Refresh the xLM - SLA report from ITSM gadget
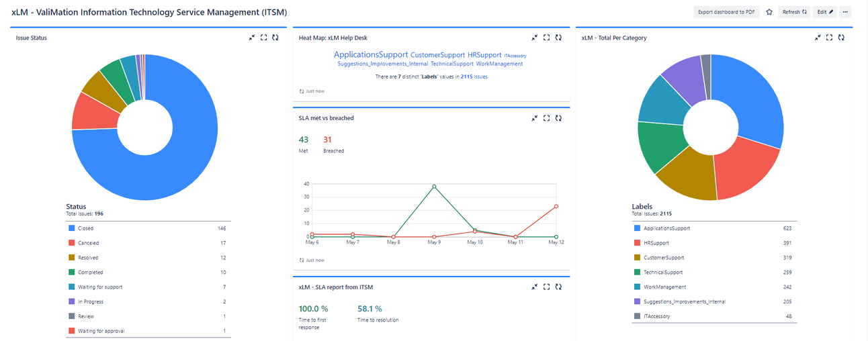The width and height of the screenshot is (868, 341). (559, 287)
